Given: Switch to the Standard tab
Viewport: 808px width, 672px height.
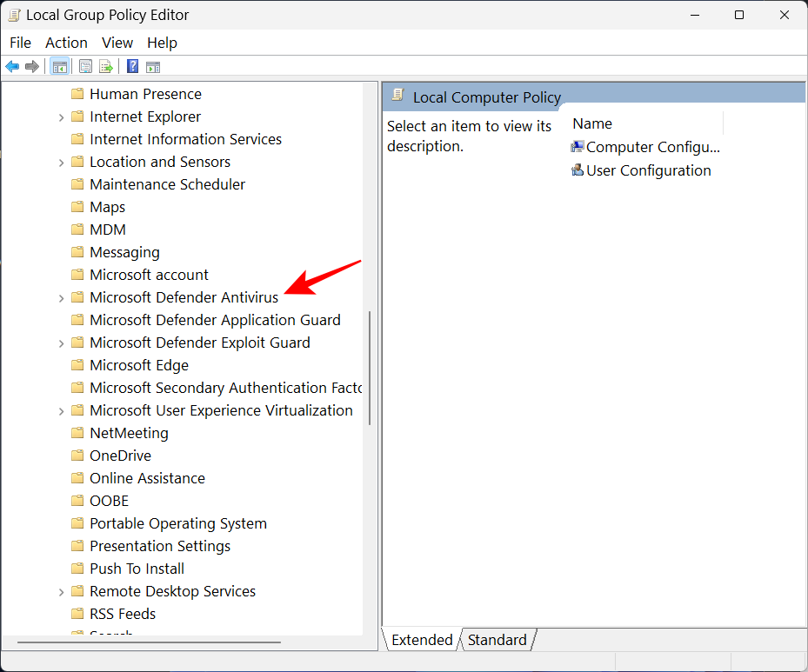Looking at the screenshot, I should coord(497,640).
